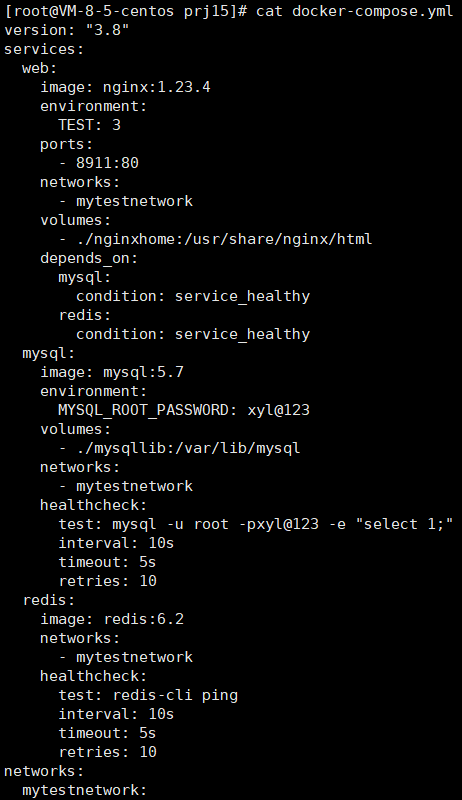The width and height of the screenshot is (462, 800).
Task: Click the 8911:80 port mapping
Action: click(107, 163)
